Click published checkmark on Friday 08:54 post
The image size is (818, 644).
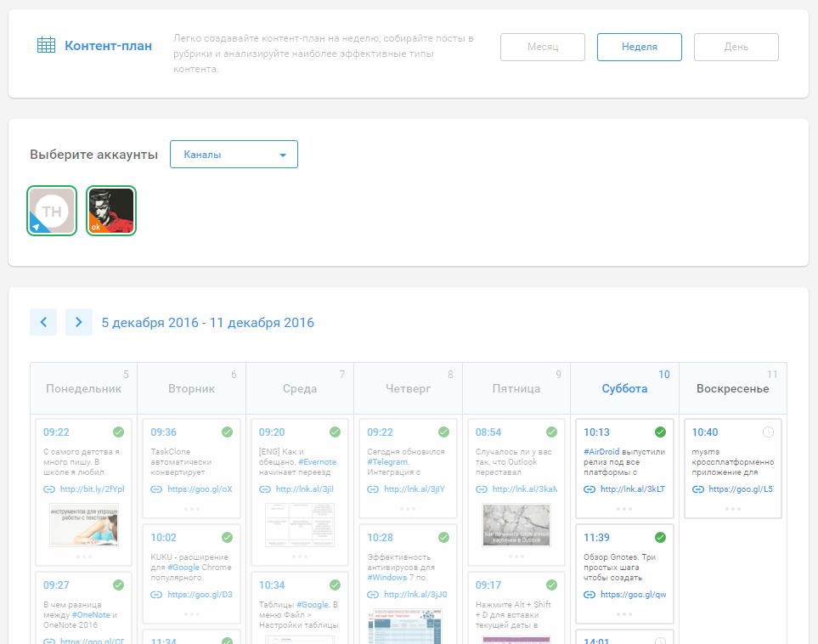551,432
